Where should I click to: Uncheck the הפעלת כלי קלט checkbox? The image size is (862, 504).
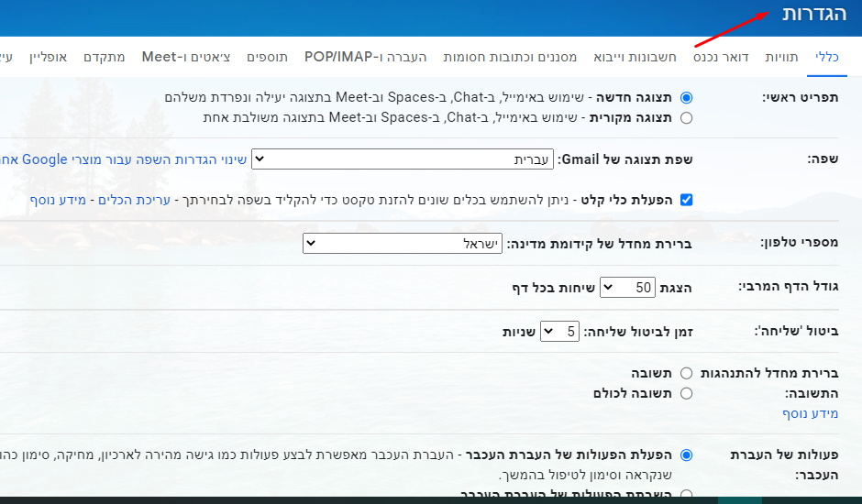coord(686,200)
